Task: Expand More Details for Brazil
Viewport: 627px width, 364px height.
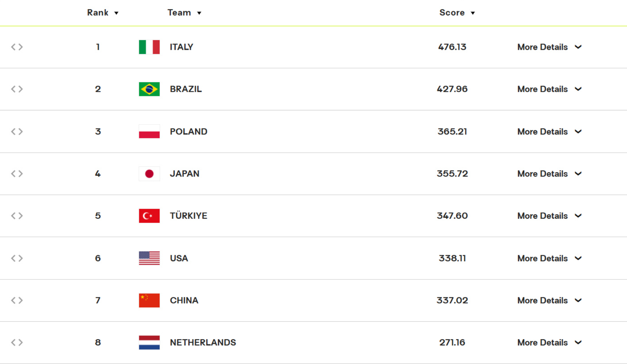Action: pos(549,89)
